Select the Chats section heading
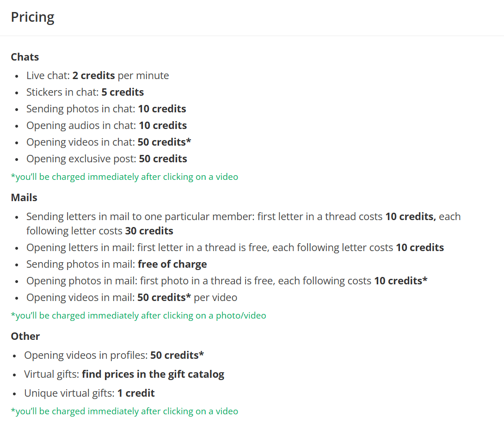Image resolution: width=504 pixels, height=430 pixels. [25, 57]
